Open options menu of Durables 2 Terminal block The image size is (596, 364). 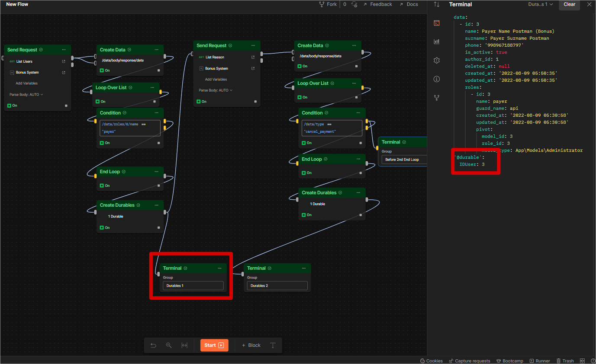tap(303, 268)
